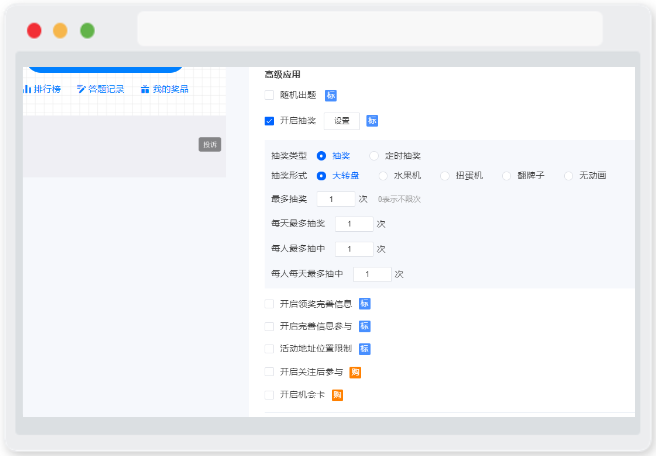Viewport: 656px width, 456px height.
Task: Select the 扭蛋机 radio option
Action: pyautogui.click(x=445, y=176)
